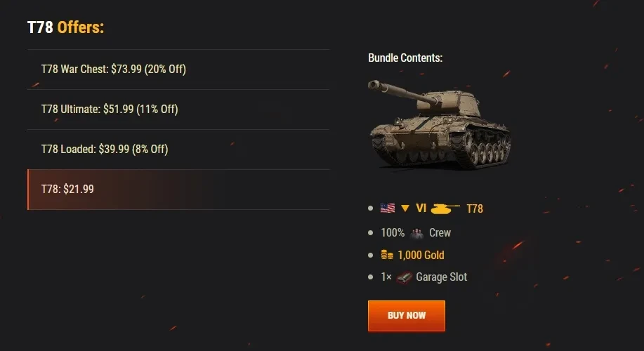This screenshot has width=644, height=351.
Task: Click the 1,000 Gold text
Action: tap(421, 255)
